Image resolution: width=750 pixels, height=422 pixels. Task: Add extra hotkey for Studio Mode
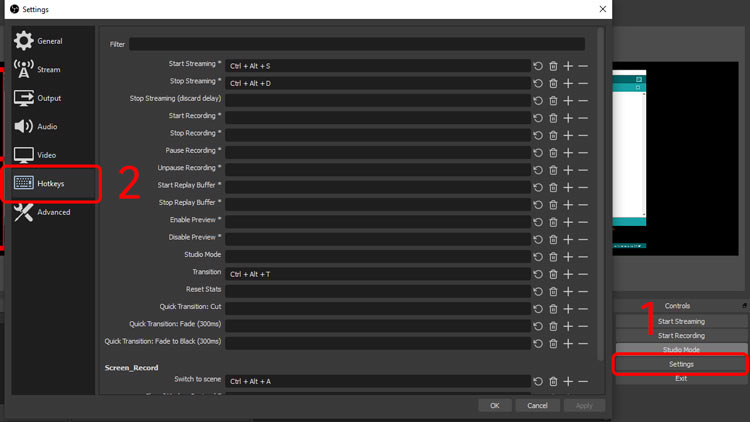[568, 256]
